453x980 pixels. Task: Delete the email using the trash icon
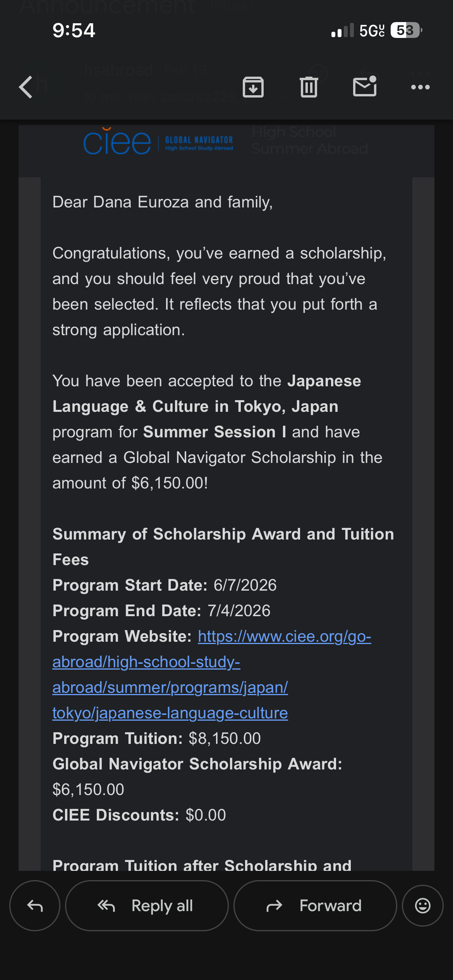[x=309, y=87]
